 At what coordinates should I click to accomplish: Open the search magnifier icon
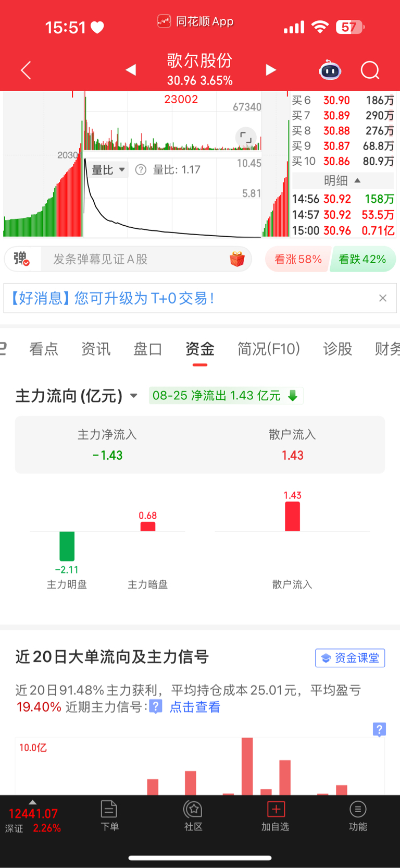tap(370, 70)
